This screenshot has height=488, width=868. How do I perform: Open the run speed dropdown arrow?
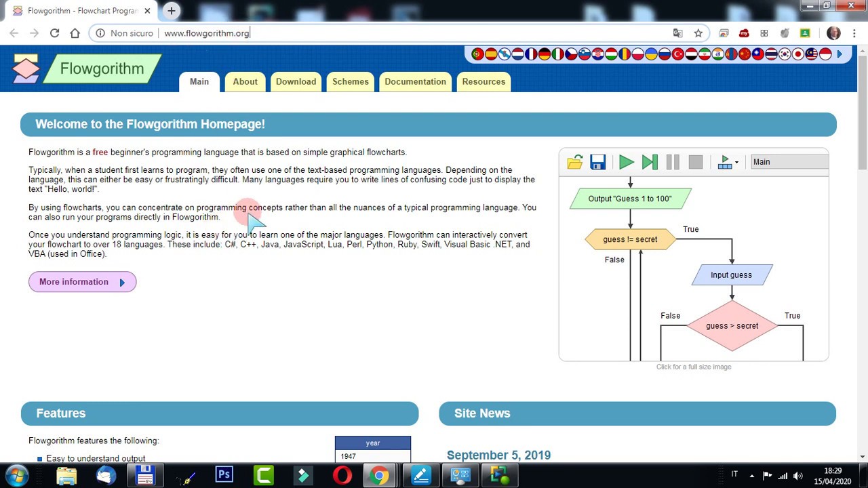tap(736, 163)
